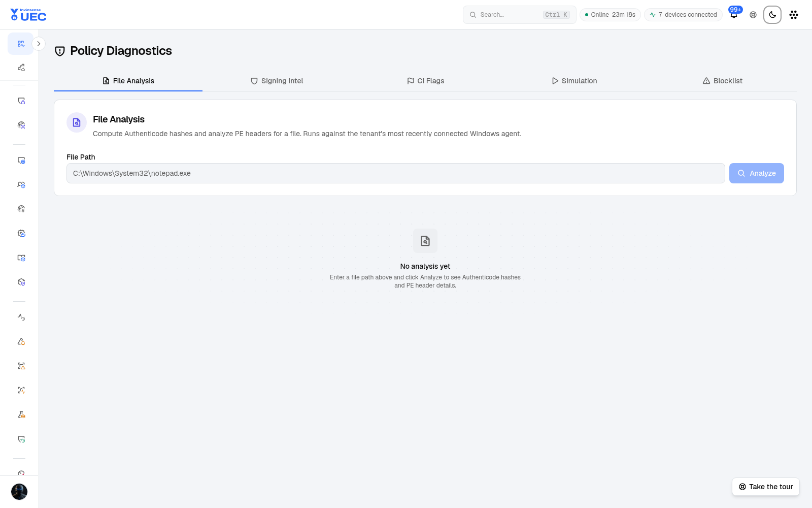Switch to the Signing Intel tab
Screen dimensions: 812x508
pos(277,81)
